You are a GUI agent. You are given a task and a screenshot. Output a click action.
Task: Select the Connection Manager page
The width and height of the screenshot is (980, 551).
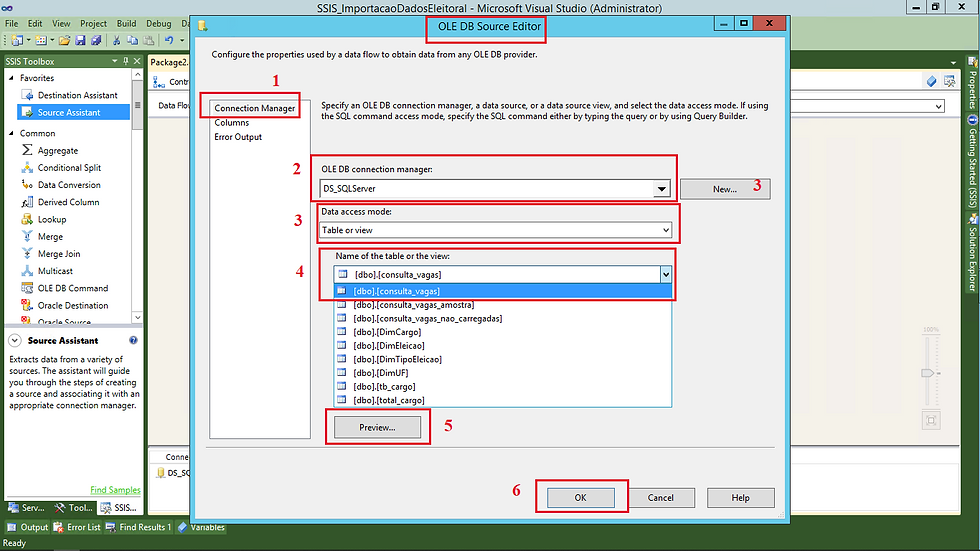coord(254,108)
